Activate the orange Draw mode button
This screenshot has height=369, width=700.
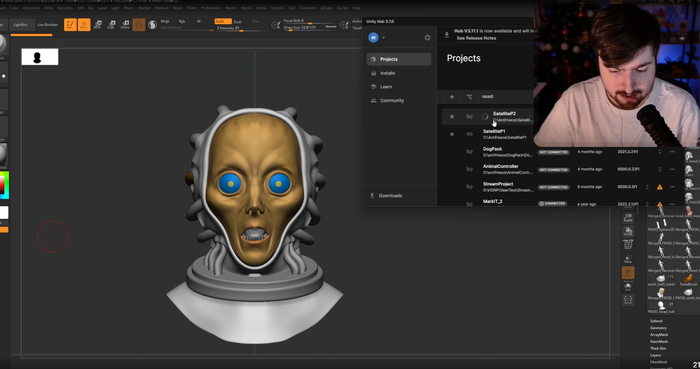point(84,25)
